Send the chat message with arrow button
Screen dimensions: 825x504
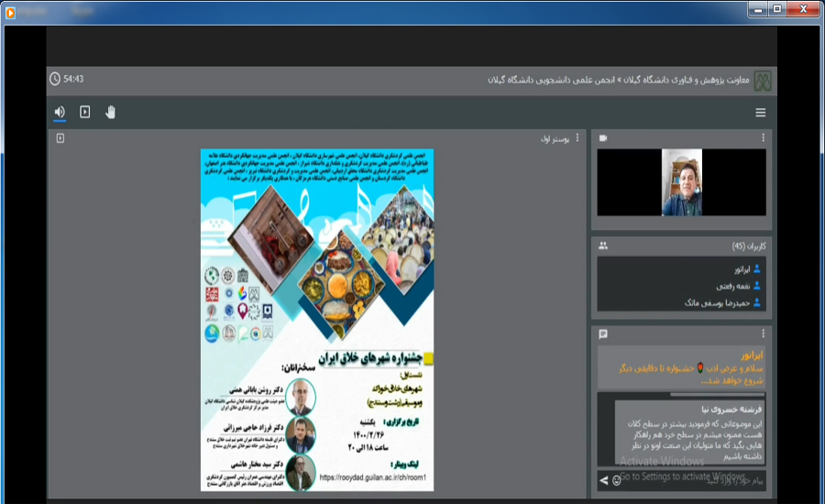(603, 479)
